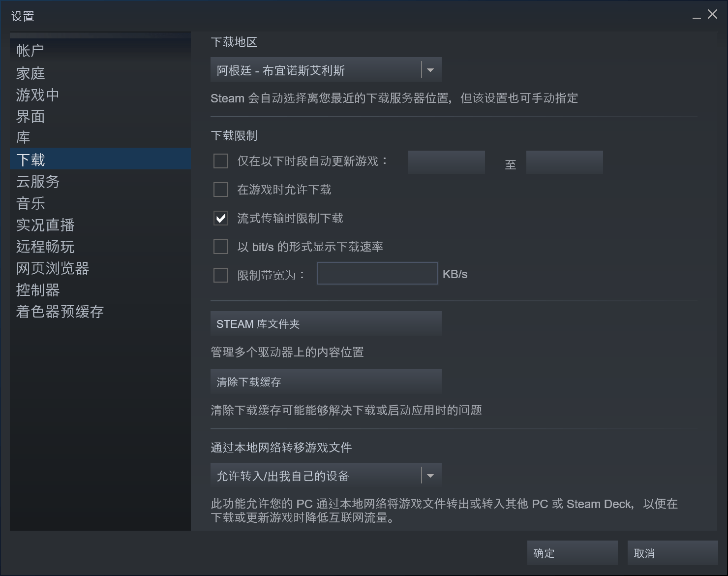Open the 家庭 settings category
Viewport: 728px width, 576px height.
100,73
